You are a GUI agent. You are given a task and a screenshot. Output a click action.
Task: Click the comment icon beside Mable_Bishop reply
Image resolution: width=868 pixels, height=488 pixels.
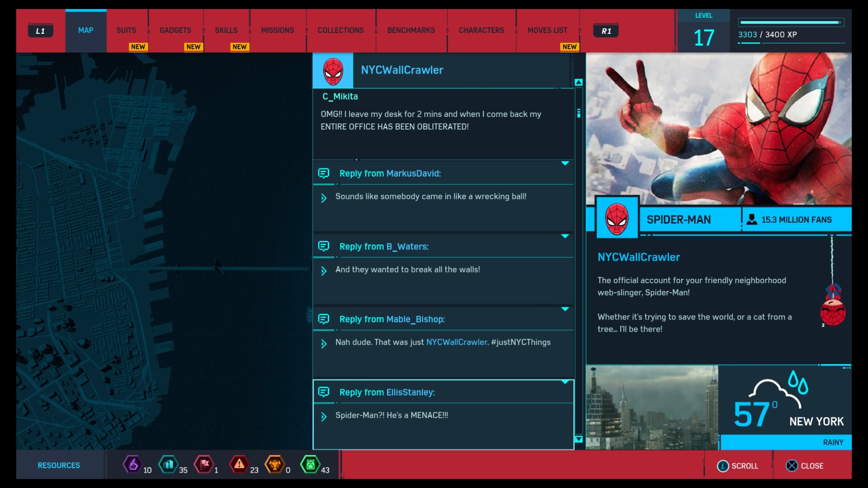tap(324, 319)
